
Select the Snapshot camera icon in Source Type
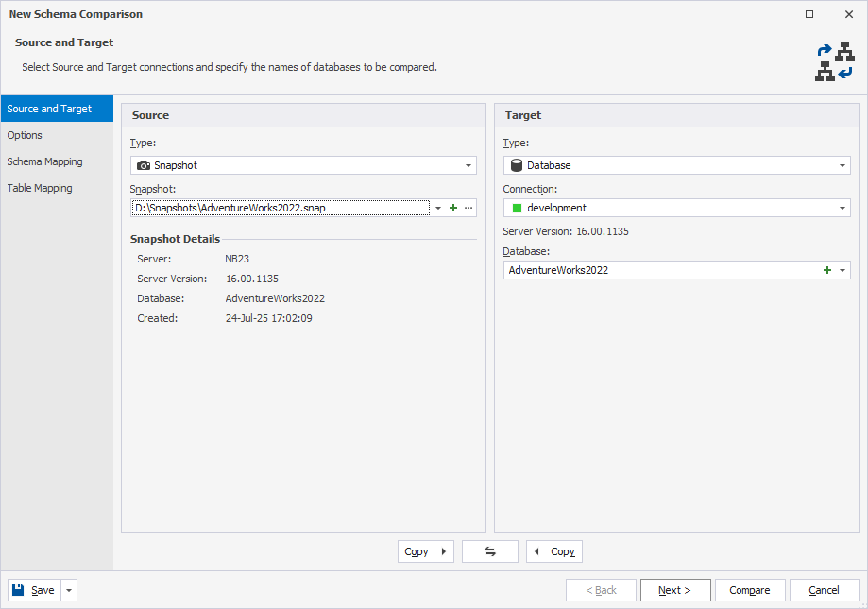coord(145,164)
